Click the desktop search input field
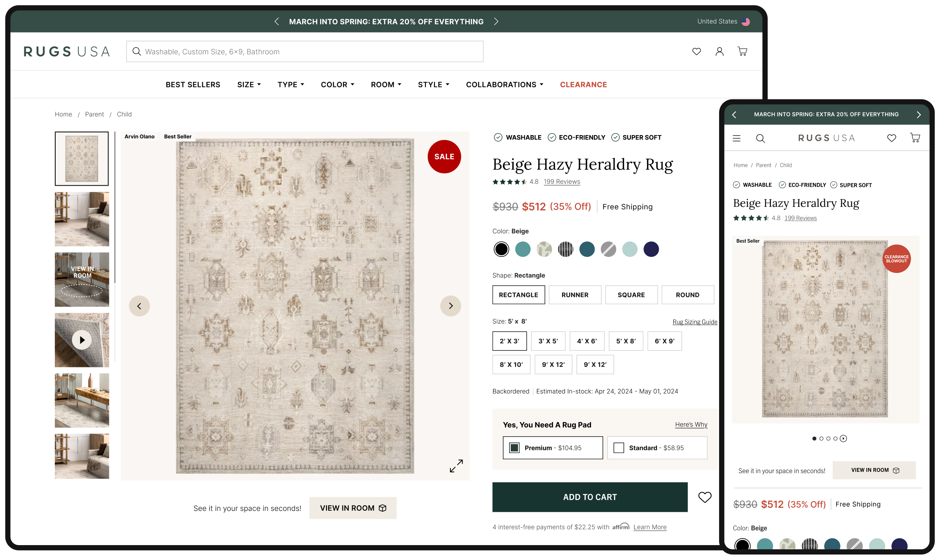940x560 pixels. [305, 51]
